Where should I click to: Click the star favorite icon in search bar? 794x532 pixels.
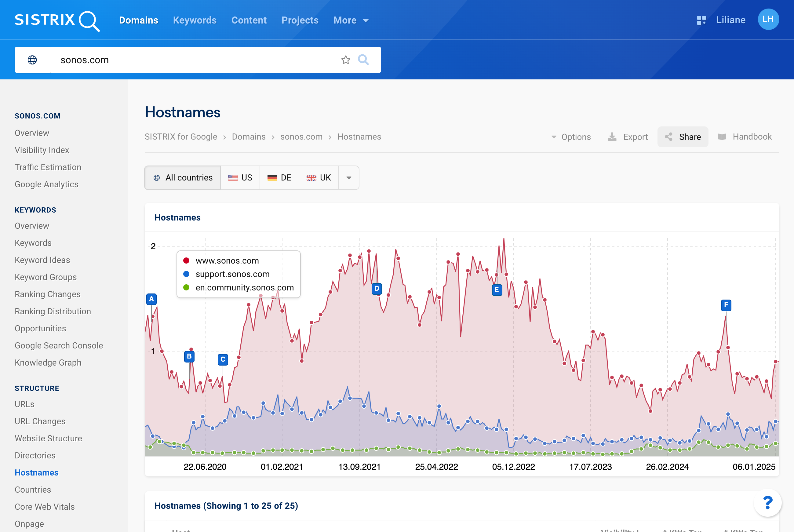click(x=346, y=60)
